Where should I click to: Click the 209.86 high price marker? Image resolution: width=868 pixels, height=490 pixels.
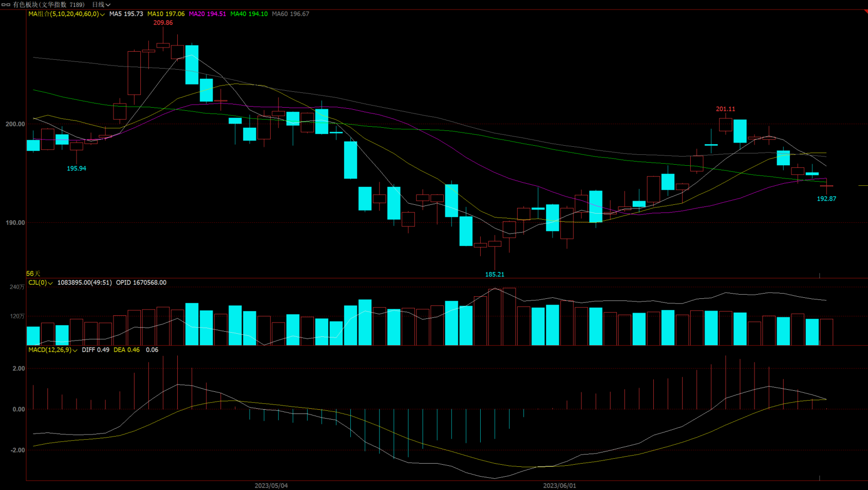tap(163, 23)
